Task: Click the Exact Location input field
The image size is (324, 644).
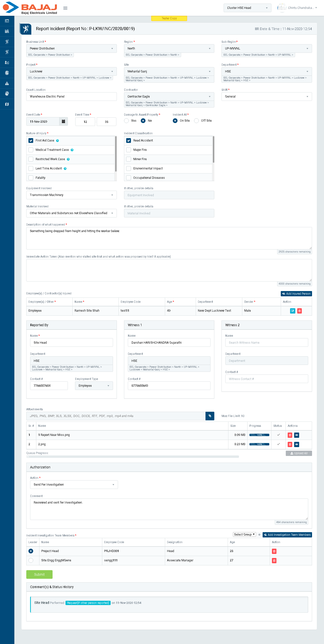Action: (x=71, y=97)
